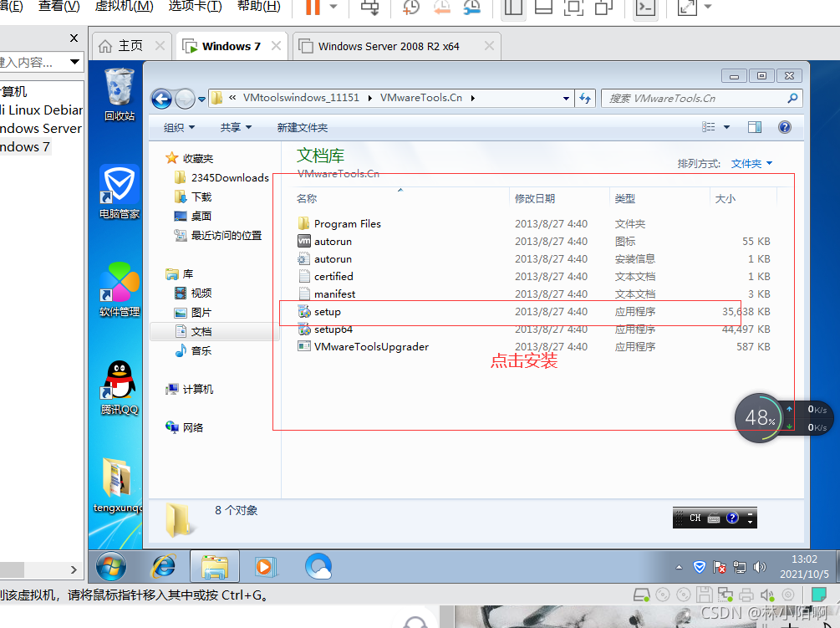Viewport: 840px width, 628px height.
Task: Toggle the thumbnail bar layout icon
Action: (x=543, y=7)
